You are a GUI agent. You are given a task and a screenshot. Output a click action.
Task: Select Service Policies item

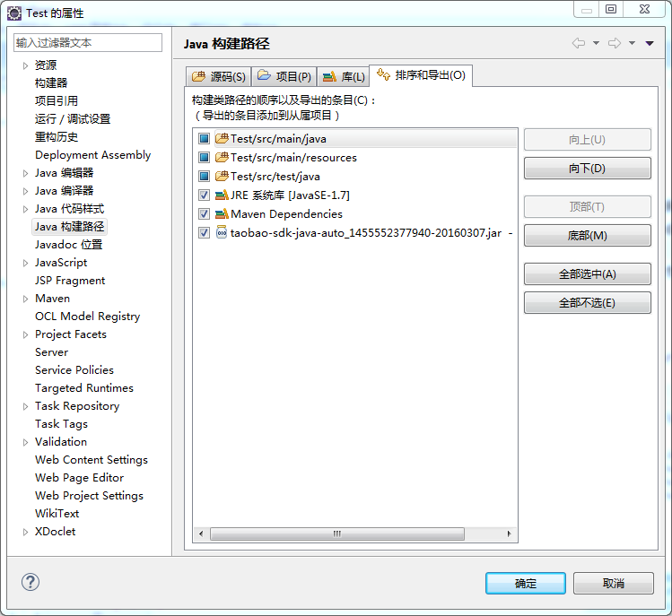click(x=74, y=370)
